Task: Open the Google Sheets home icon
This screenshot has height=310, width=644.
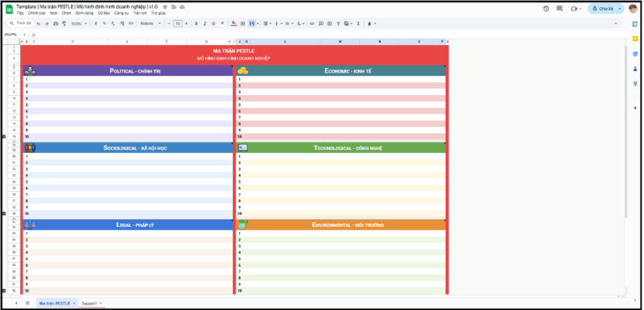Action: (x=9, y=9)
